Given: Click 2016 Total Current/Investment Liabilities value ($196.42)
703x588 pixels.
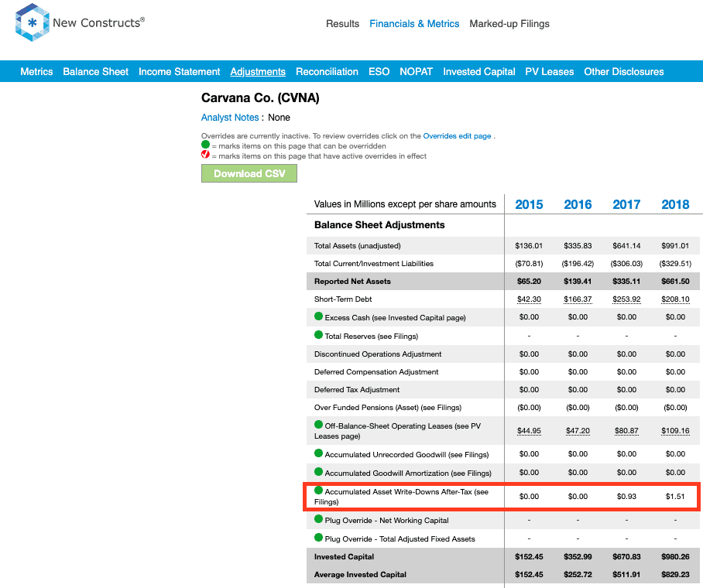Looking at the screenshot, I should 578,264.
